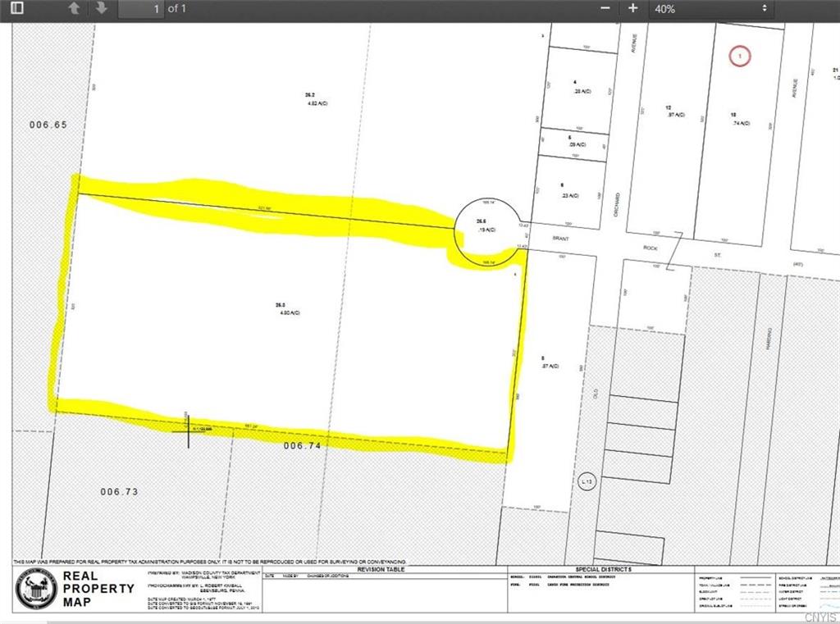Click the red circled 1 marker
This screenshot has width=840, height=624.
[740, 56]
